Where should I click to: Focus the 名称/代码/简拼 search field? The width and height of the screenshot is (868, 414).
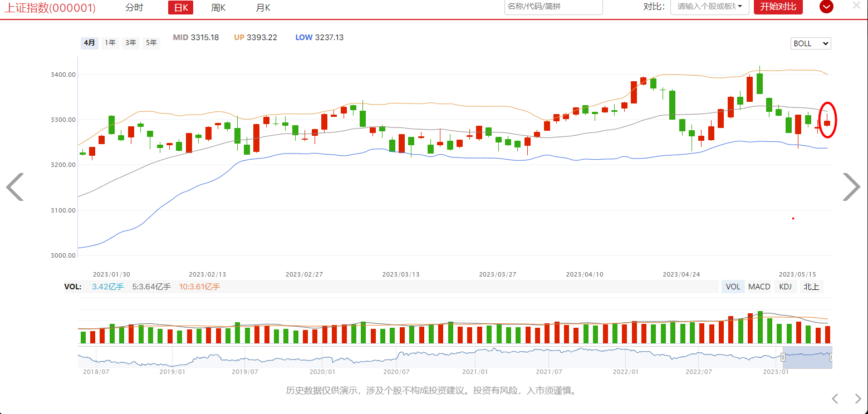[x=553, y=7]
